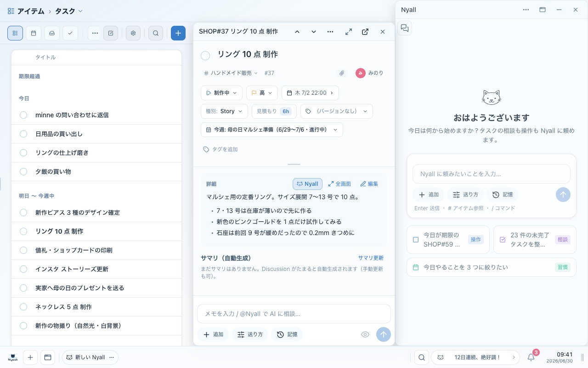Open the 種別 Story type dropdown
This screenshot has height=368, width=588.
(x=224, y=111)
